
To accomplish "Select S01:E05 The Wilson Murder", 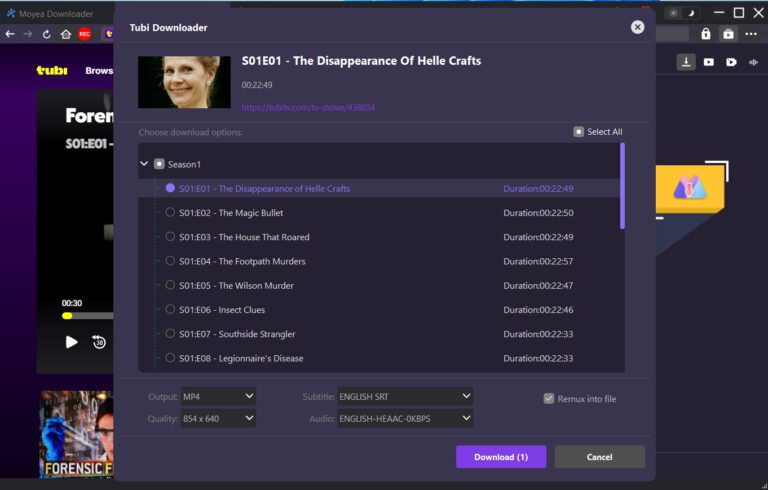I will point(170,285).
